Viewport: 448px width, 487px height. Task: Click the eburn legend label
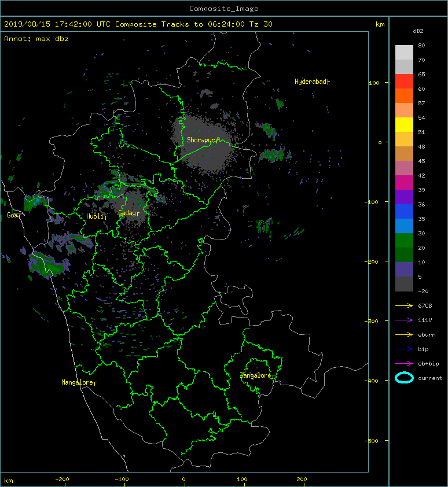pyautogui.click(x=427, y=335)
